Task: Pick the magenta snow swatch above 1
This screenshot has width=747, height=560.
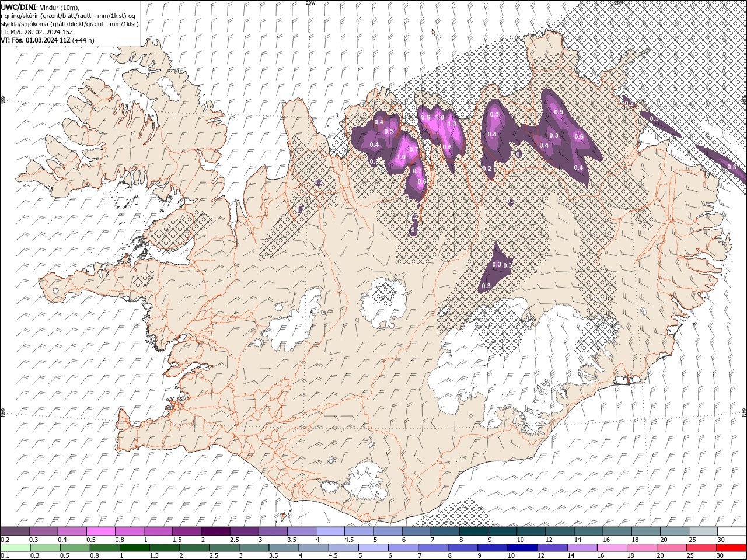Action: pos(158,531)
